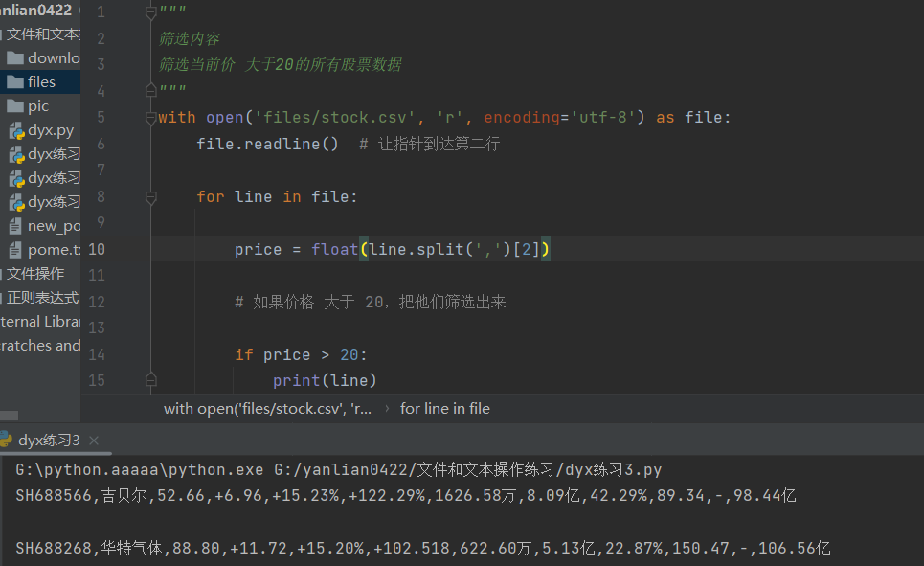Click the SH688566 output line in console
Viewport: 924px width, 566px height.
point(406,495)
